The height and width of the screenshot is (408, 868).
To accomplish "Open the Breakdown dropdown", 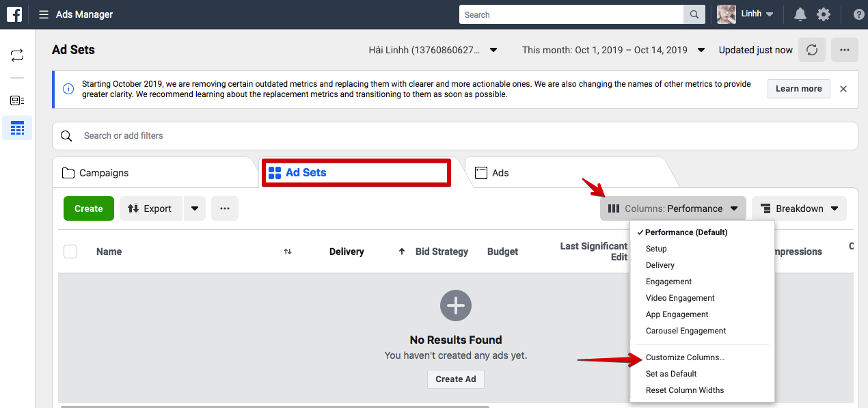I will click(x=799, y=208).
